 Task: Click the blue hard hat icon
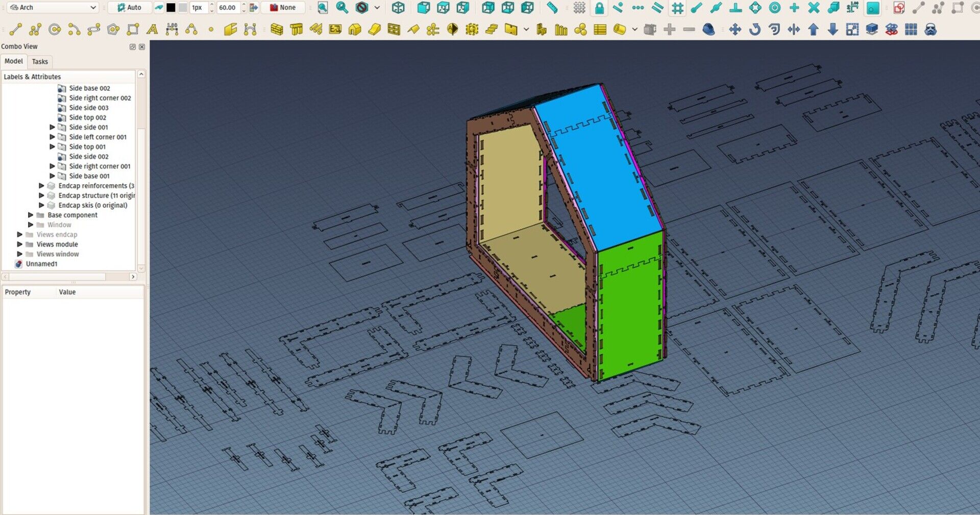tap(709, 30)
